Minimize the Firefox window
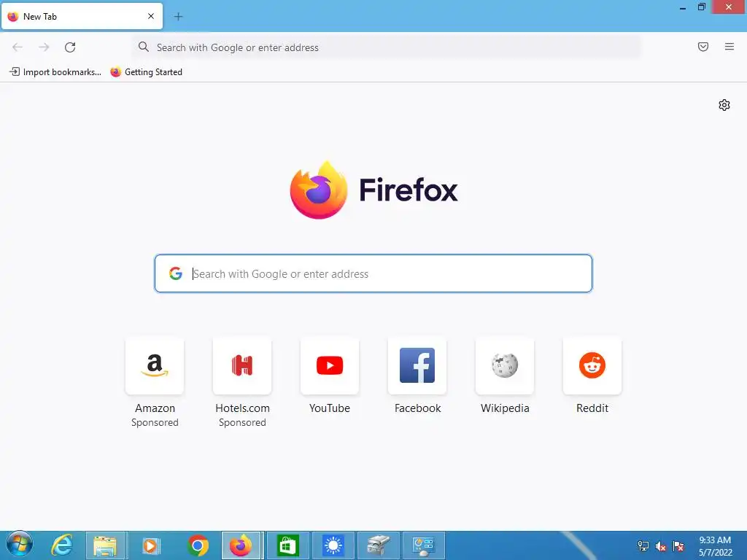This screenshot has height=560, width=747. (x=683, y=7)
